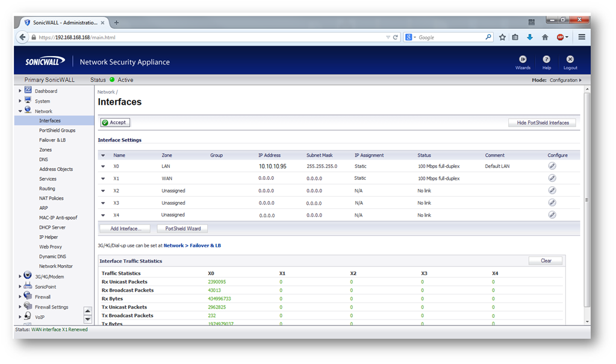Click the Logout icon
616x364 pixels.
(570, 60)
